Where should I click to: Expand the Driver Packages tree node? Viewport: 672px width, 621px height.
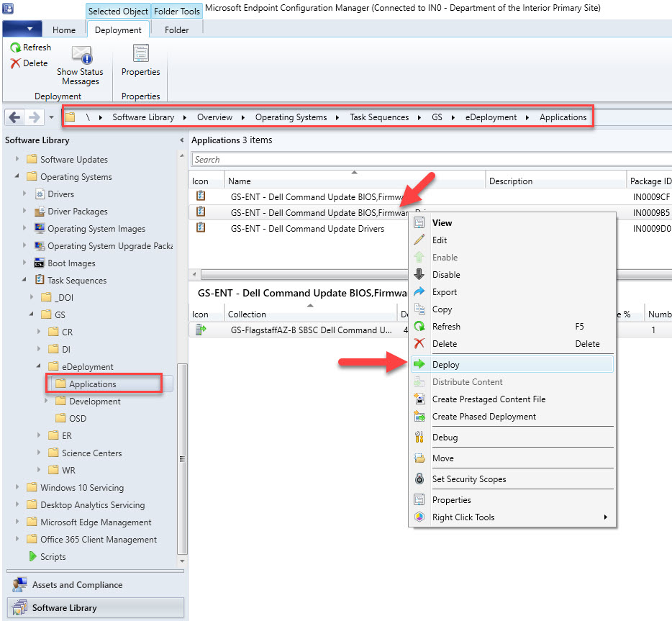pyautogui.click(x=24, y=211)
